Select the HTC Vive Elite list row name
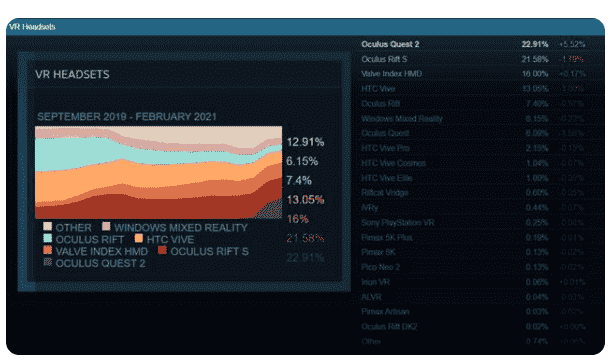Screen dimensions: 612x363 [x=386, y=178]
